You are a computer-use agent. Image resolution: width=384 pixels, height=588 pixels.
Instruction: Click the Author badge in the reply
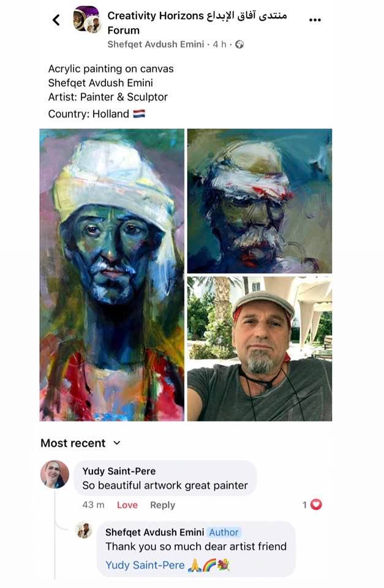coord(224,532)
